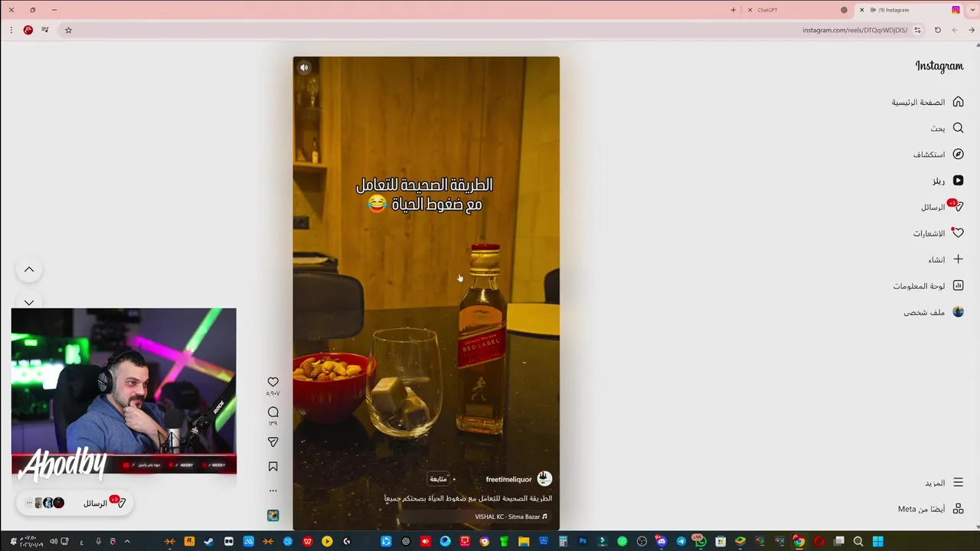Open الصفحة الرئيسية home in sidebar
The image size is (980, 551).
coord(927,102)
